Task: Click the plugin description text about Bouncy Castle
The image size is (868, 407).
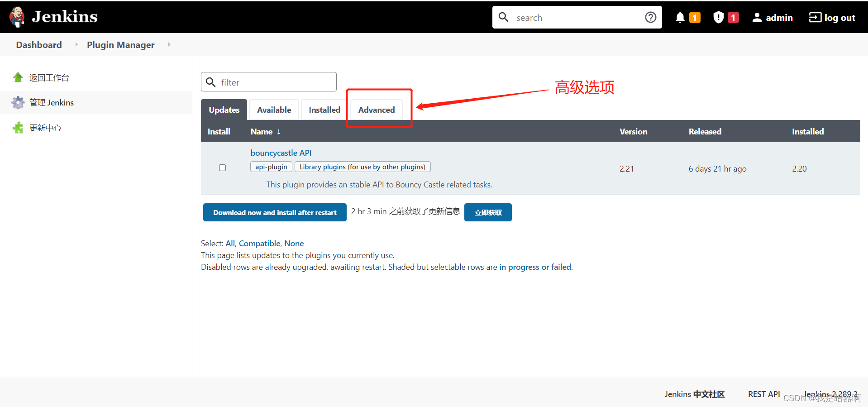Action: pyautogui.click(x=379, y=185)
